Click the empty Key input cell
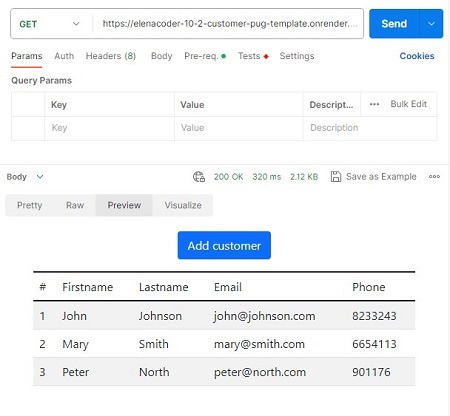Image resolution: width=450 pixels, height=416 pixels. 109,128
